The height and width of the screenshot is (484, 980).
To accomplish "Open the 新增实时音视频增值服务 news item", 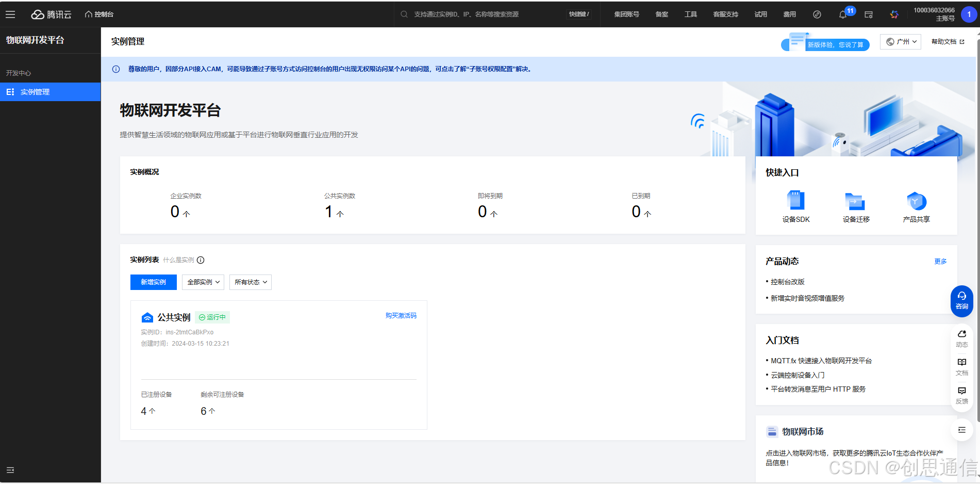I will click(x=807, y=298).
